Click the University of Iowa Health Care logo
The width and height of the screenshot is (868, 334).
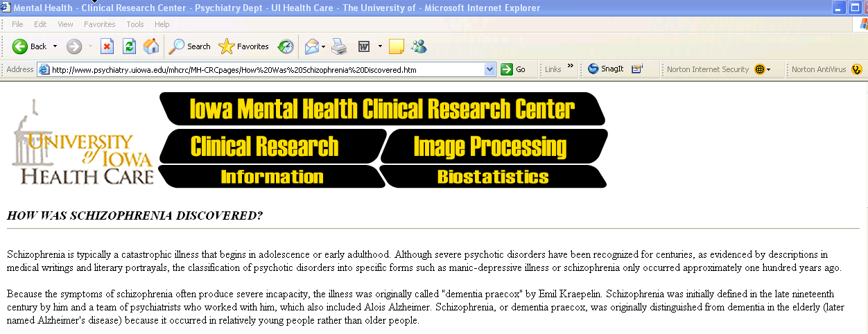pos(82,143)
